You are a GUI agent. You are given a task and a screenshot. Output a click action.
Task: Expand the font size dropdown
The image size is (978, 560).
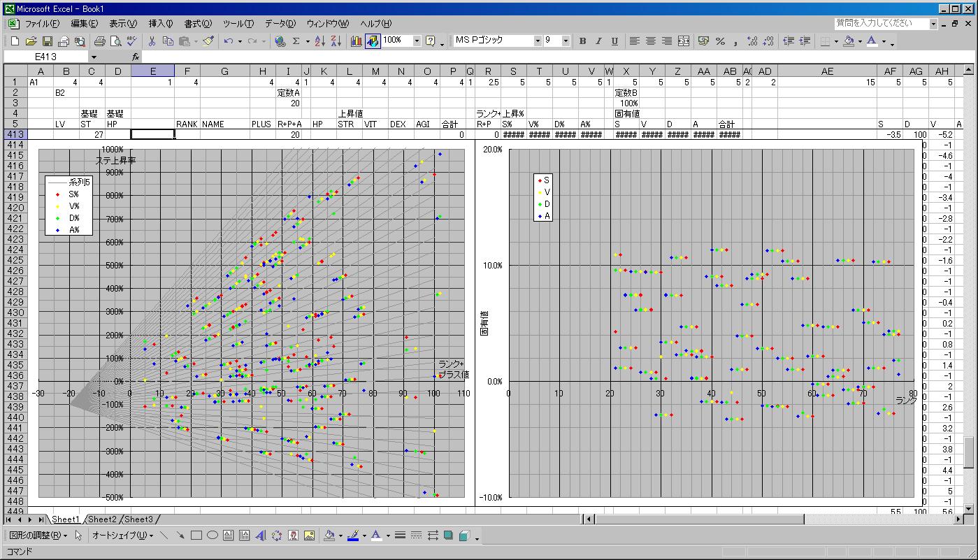tap(566, 41)
